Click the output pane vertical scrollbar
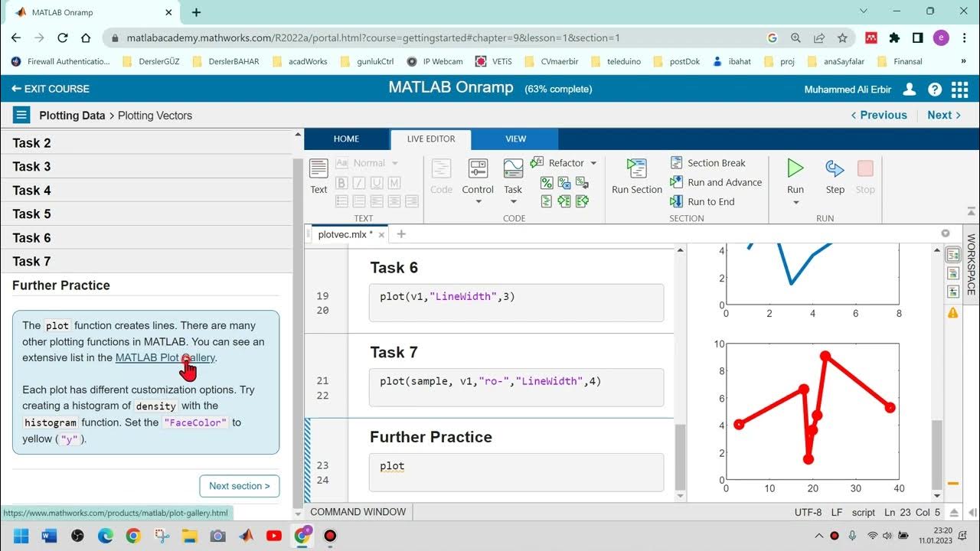Image resolution: width=980 pixels, height=551 pixels. coord(936,453)
